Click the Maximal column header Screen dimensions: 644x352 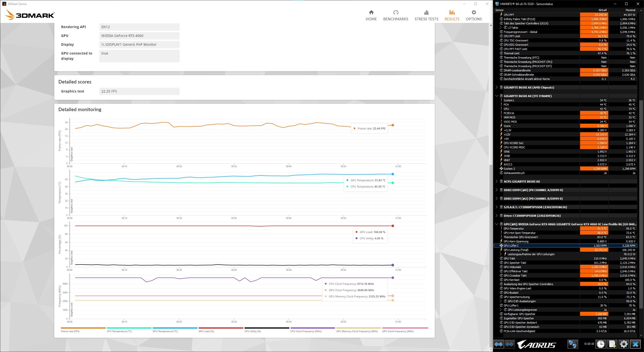pyautogui.click(x=630, y=10)
